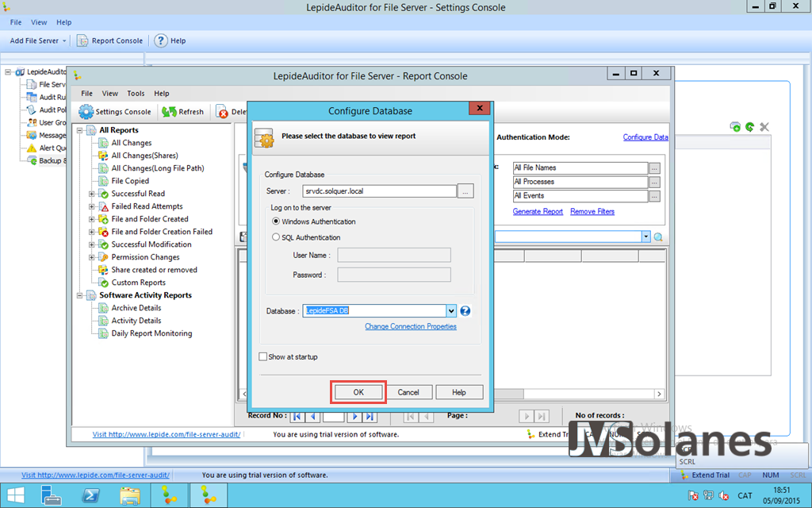Select Custom Reports item
Screen dimensions: 812x508
(138, 283)
